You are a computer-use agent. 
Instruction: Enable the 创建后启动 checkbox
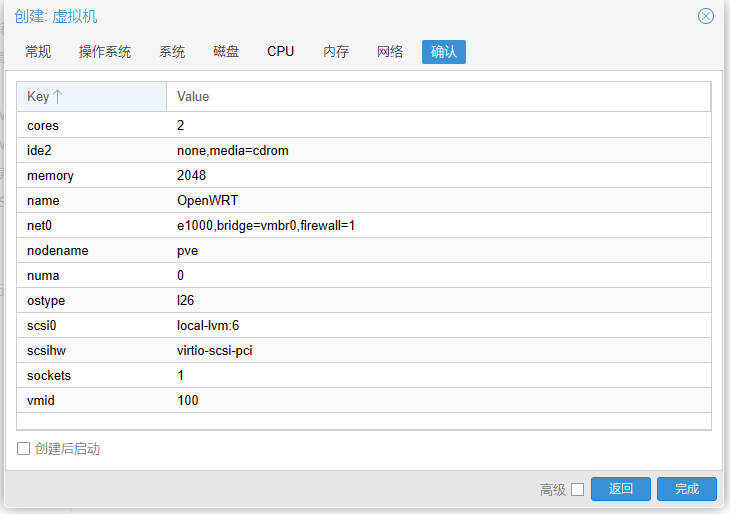24,449
